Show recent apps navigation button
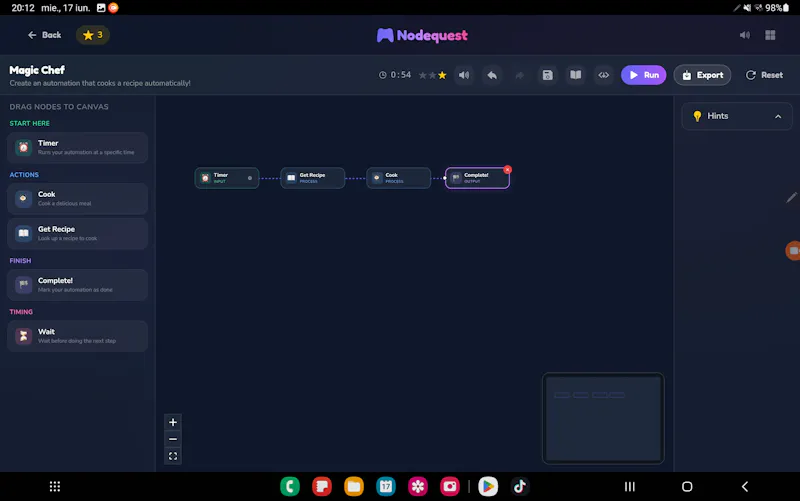 pyautogui.click(x=630, y=487)
